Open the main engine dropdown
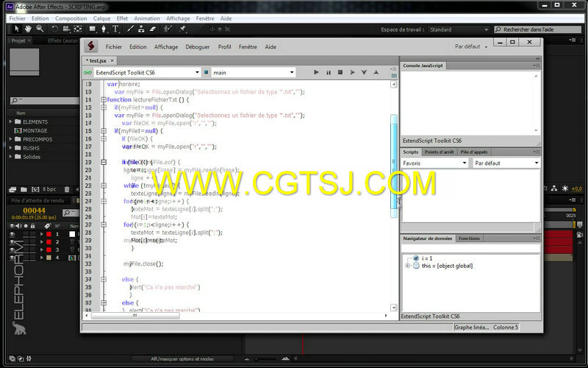 coord(254,72)
